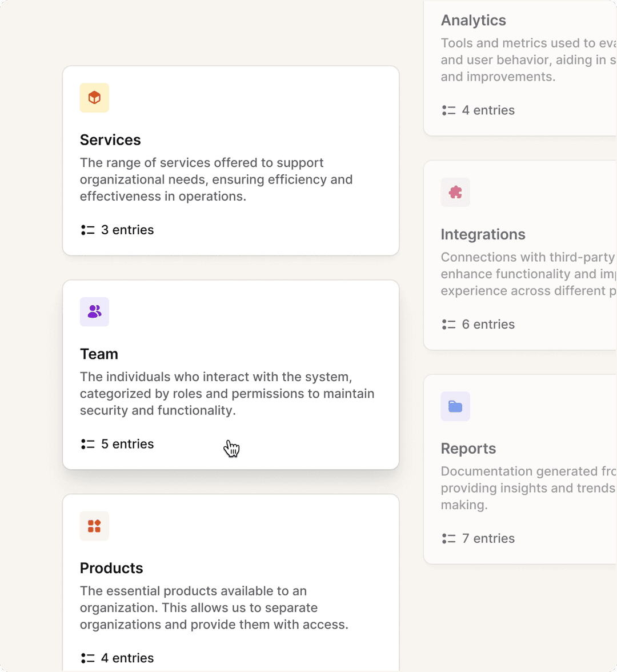Open the Services card
This screenshot has height=672, width=617.
click(x=231, y=160)
